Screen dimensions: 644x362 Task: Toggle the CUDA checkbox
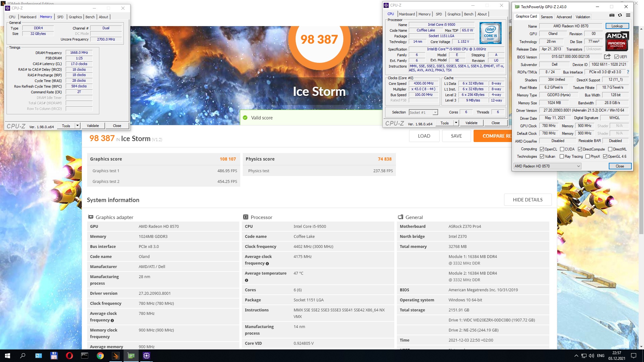[562, 149]
